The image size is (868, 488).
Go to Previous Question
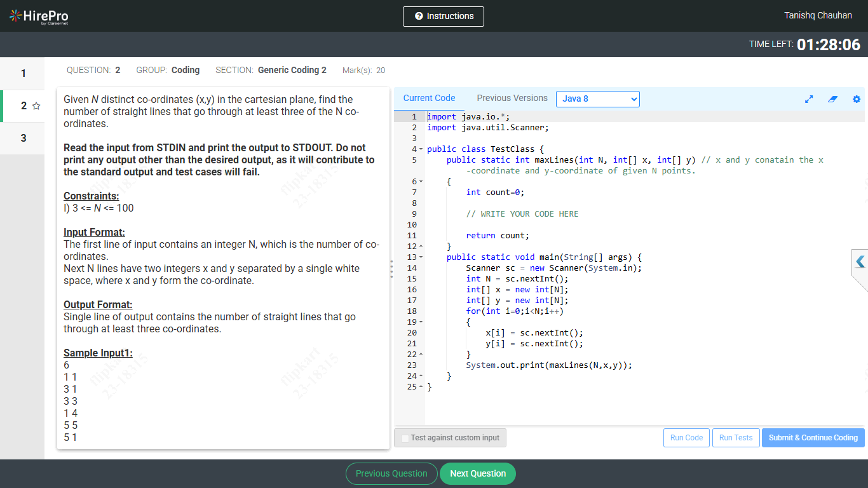(391, 473)
